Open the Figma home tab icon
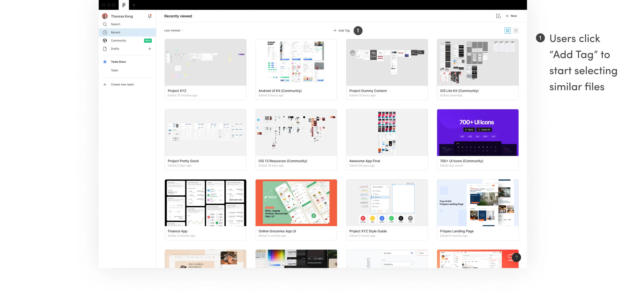Screen dimensions: 644x298 coord(124,5)
